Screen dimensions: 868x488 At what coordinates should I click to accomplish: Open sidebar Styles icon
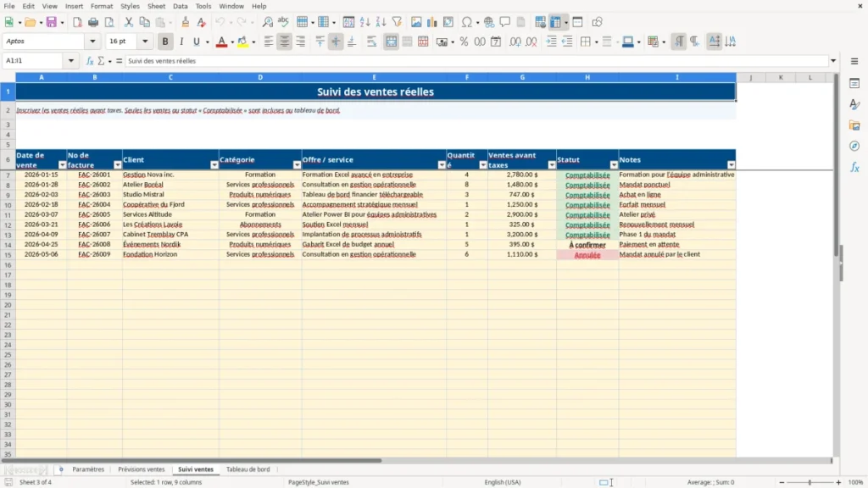point(854,104)
